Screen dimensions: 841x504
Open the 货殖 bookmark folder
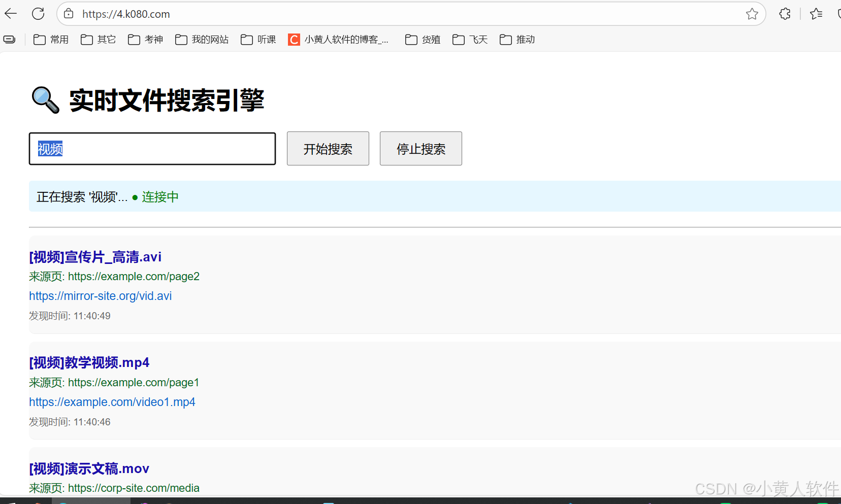point(423,40)
